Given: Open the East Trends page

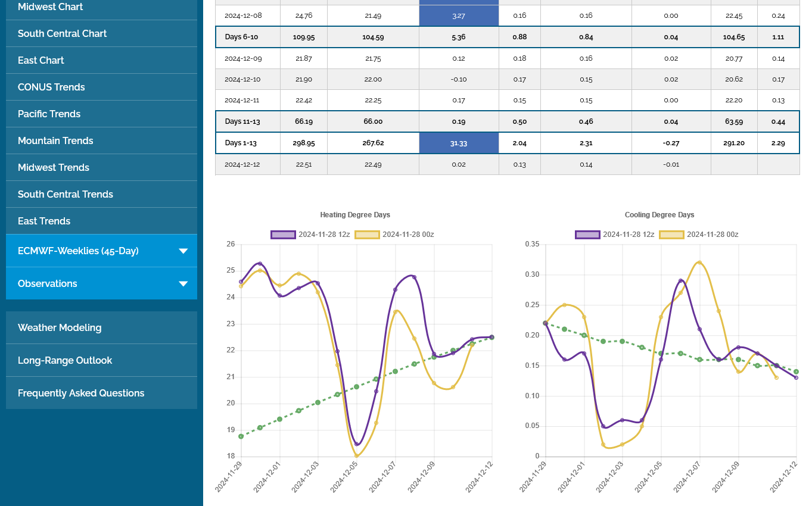Looking at the screenshot, I should point(44,221).
